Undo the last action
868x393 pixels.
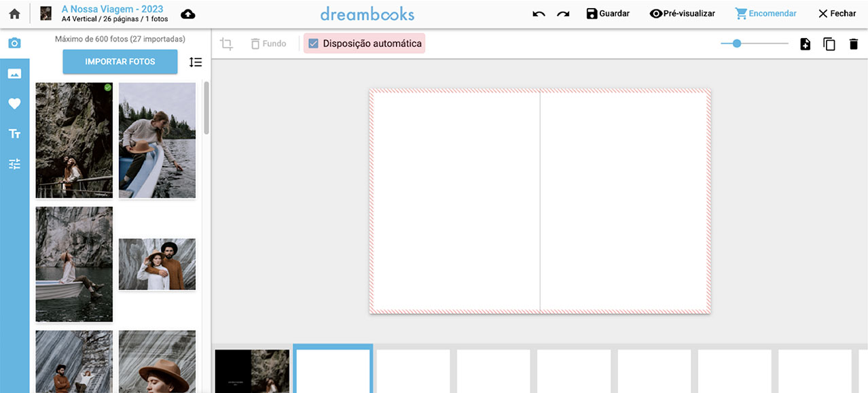(x=538, y=13)
